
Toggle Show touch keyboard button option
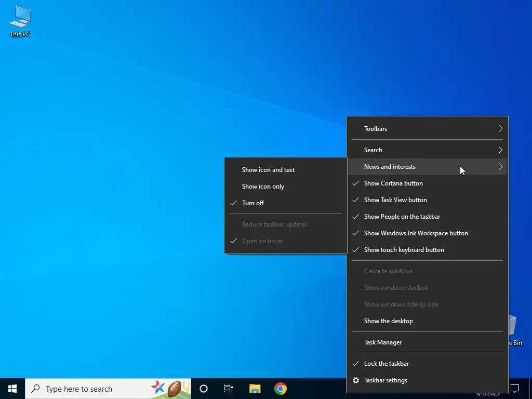[x=427, y=250]
